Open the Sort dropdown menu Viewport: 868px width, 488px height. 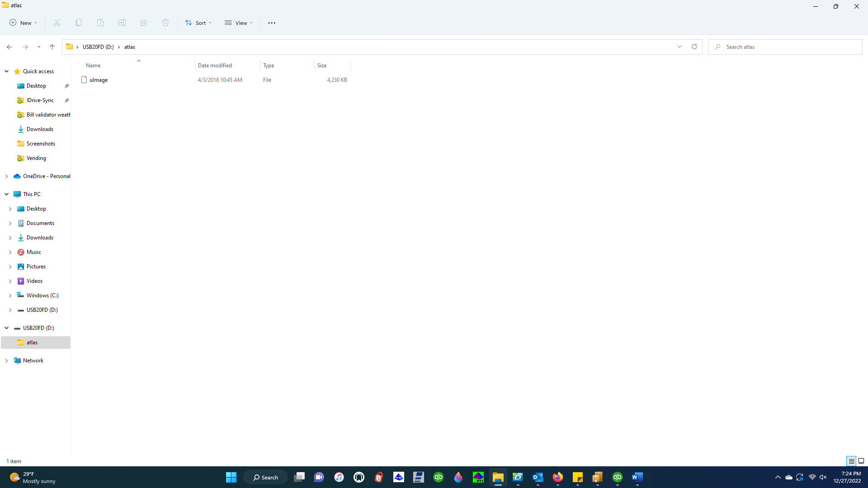pos(198,23)
